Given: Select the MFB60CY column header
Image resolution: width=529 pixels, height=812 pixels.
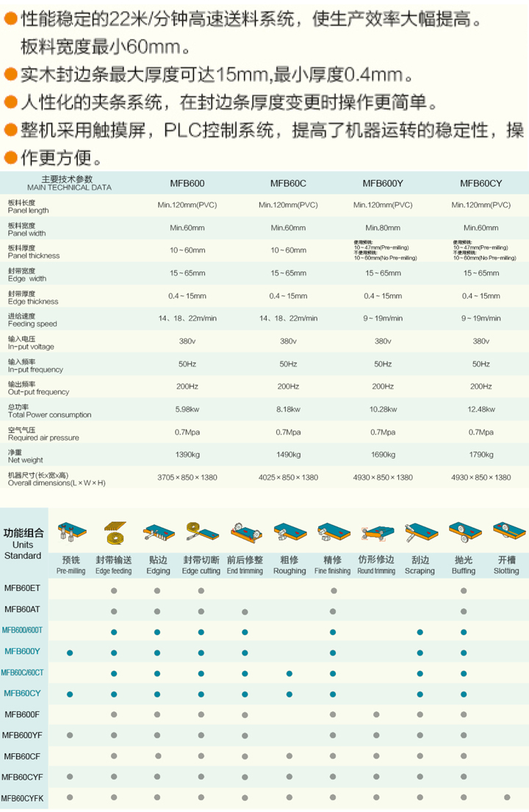Looking at the screenshot, I should (481, 184).
